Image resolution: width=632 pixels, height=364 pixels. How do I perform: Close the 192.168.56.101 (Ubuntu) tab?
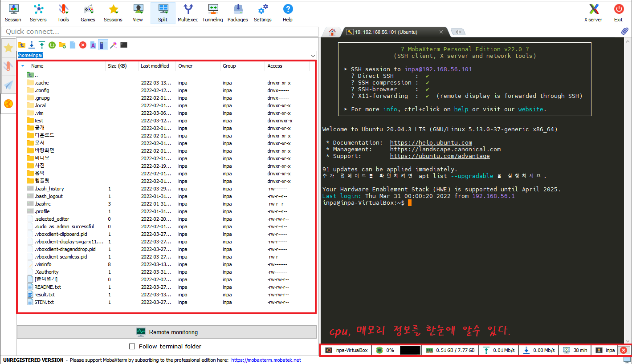[x=442, y=32]
